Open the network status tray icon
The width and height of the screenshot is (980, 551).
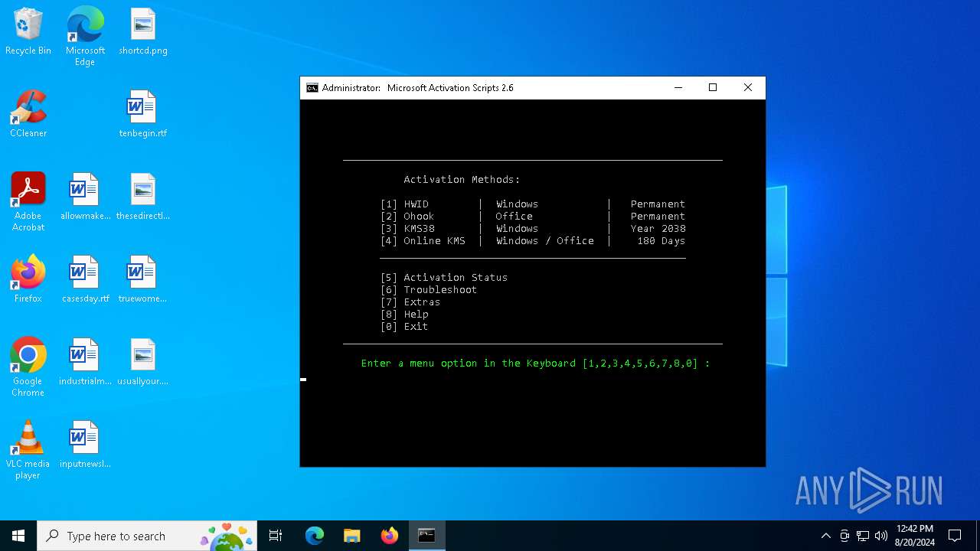click(863, 536)
